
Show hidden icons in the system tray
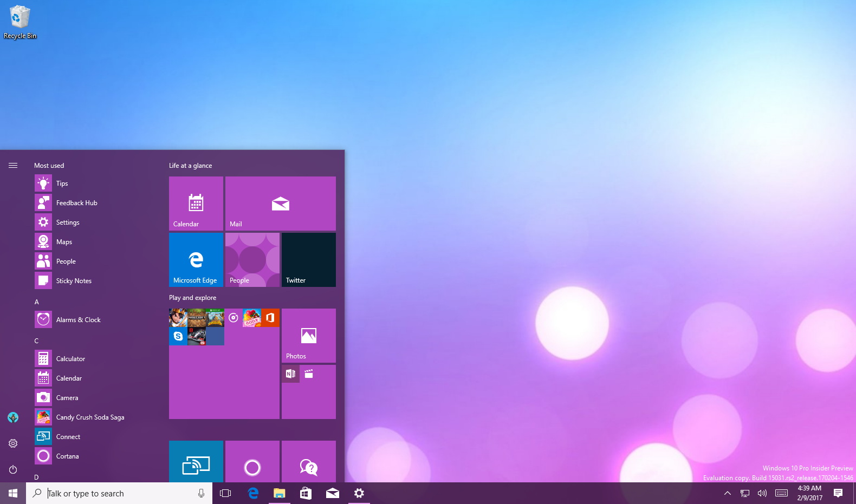coord(728,493)
